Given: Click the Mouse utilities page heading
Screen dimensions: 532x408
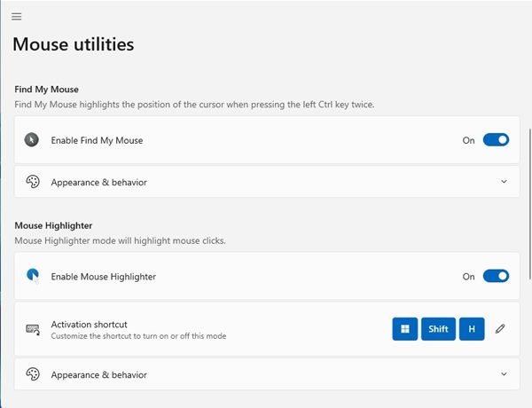Looking at the screenshot, I should pos(73,43).
